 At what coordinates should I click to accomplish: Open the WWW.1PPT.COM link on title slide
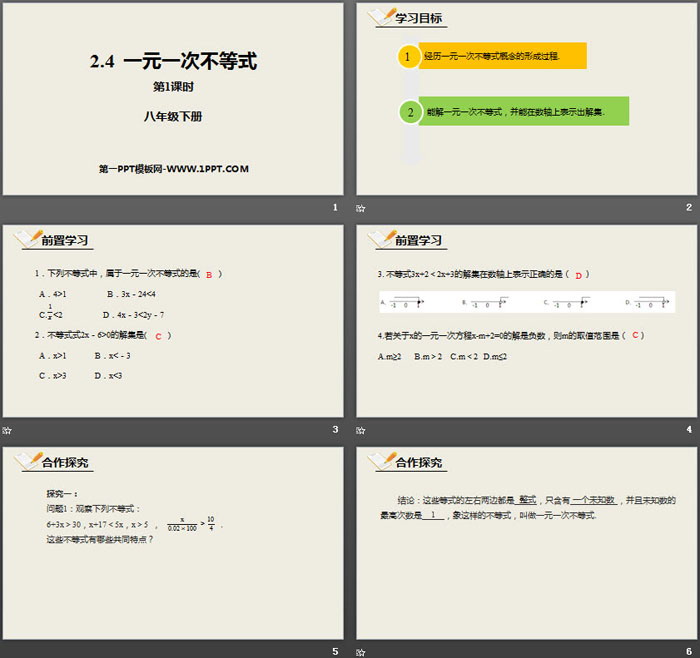pos(174,169)
